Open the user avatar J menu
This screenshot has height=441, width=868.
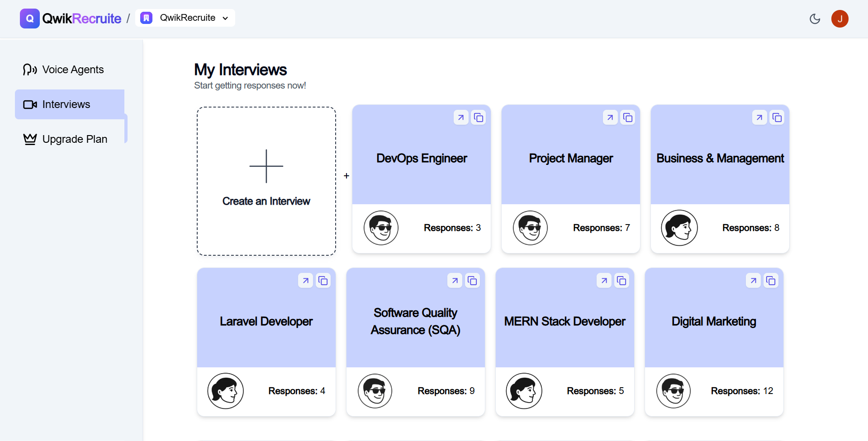840,19
